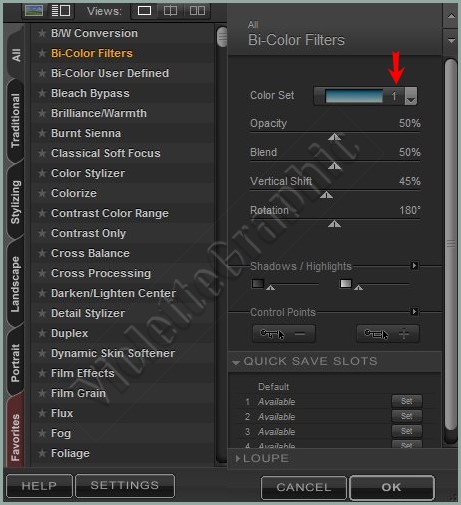Image resolution: width=461 pixels, height=505 pixels.
Task: Toggle the favorite star for Duplex
Action: [42, 333]
